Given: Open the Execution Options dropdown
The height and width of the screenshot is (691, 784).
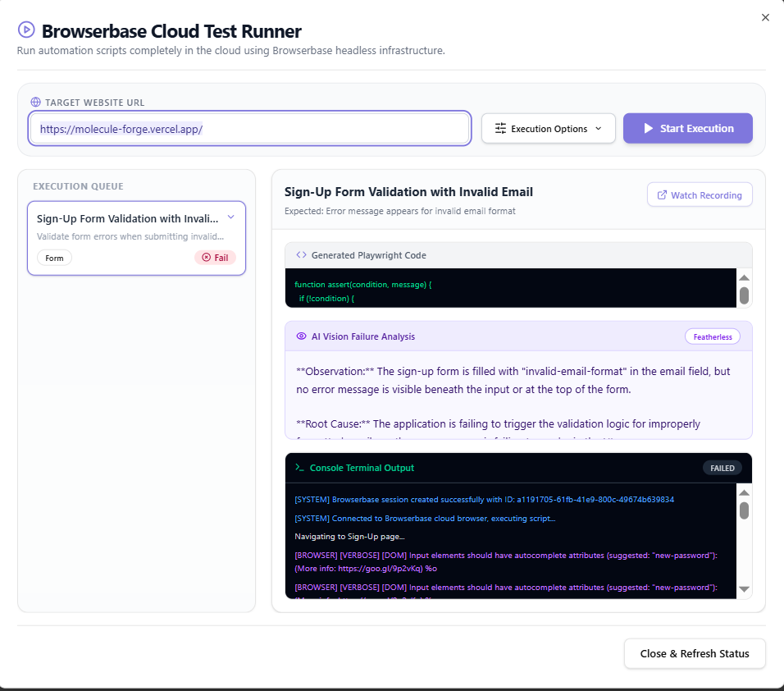Looking at the screenshot, I should 548,129.
